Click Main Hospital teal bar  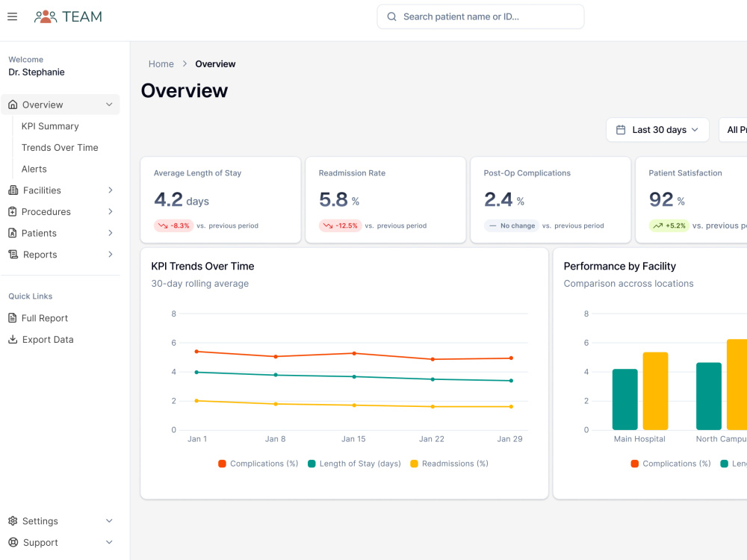pyautogui.click(x=624, y=399)
